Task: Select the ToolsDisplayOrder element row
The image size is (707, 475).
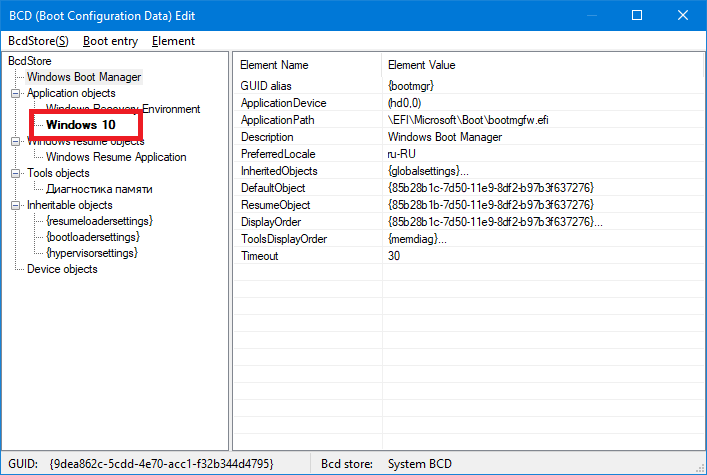Action: point(469,239)
